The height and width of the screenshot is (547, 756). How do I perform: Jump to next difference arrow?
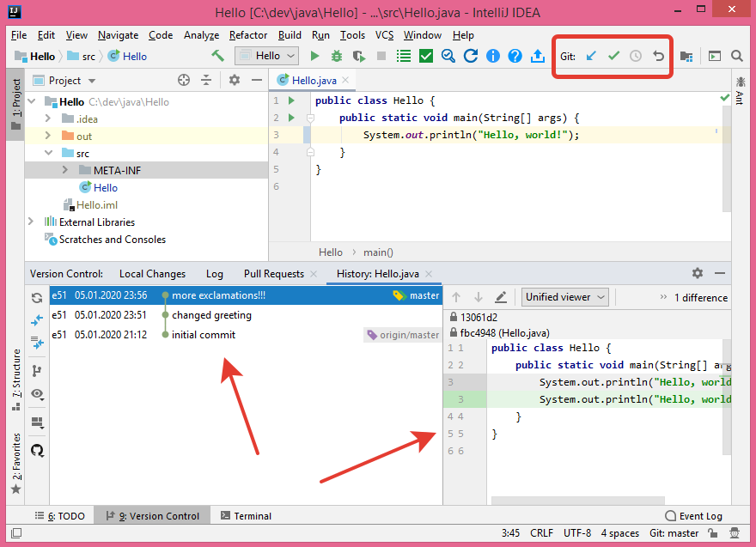point(479,297)
